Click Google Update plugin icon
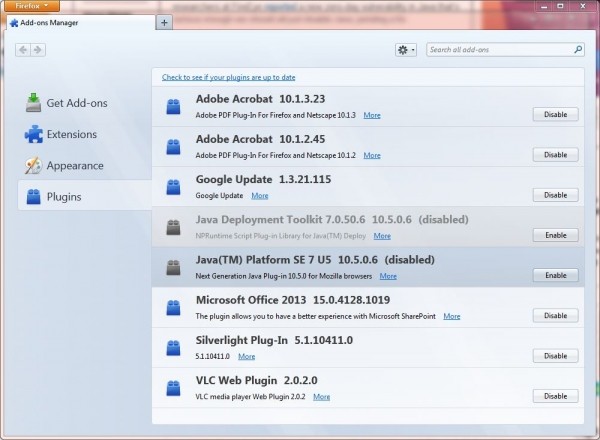600x440 pixels. click(173, 187)
